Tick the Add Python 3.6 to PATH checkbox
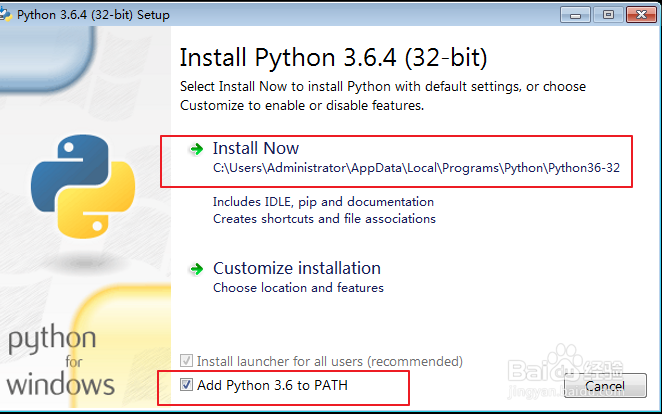Viewport: 662px width, 414px height. click(x=187, y=385)
